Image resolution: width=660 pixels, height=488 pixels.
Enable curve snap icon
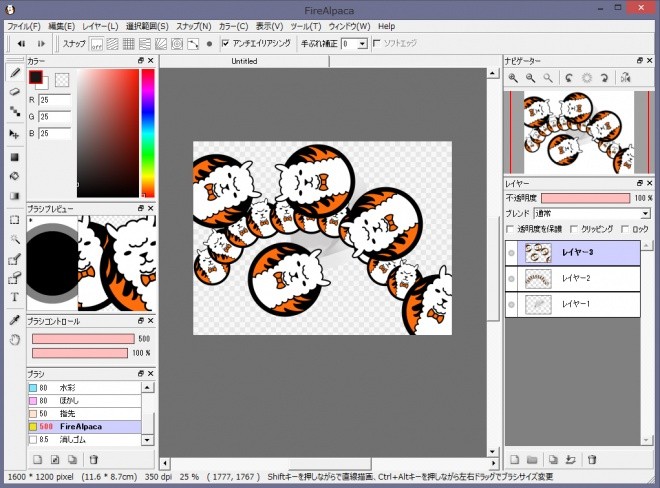193,44
